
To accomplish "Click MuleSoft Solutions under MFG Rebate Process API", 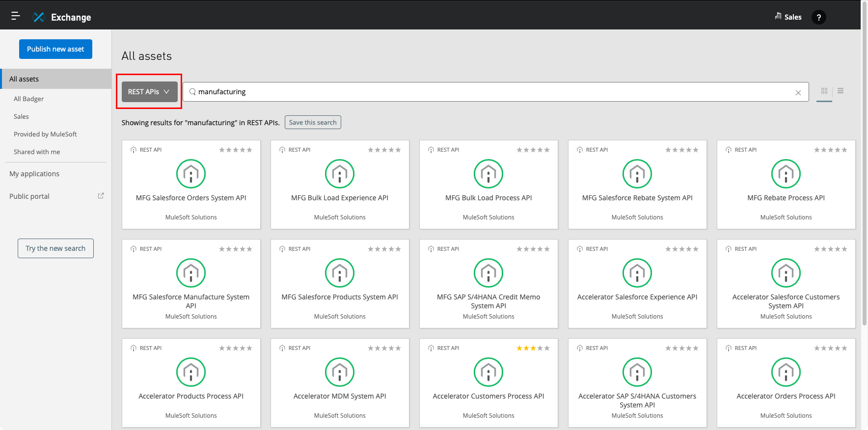I will click(x=786, y=217).
